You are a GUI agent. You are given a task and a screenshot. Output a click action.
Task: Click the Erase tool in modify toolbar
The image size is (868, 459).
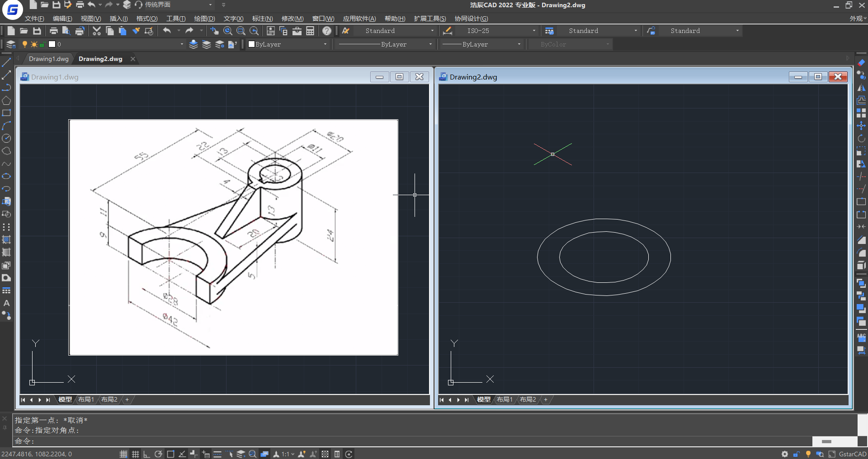click(861, 62)
